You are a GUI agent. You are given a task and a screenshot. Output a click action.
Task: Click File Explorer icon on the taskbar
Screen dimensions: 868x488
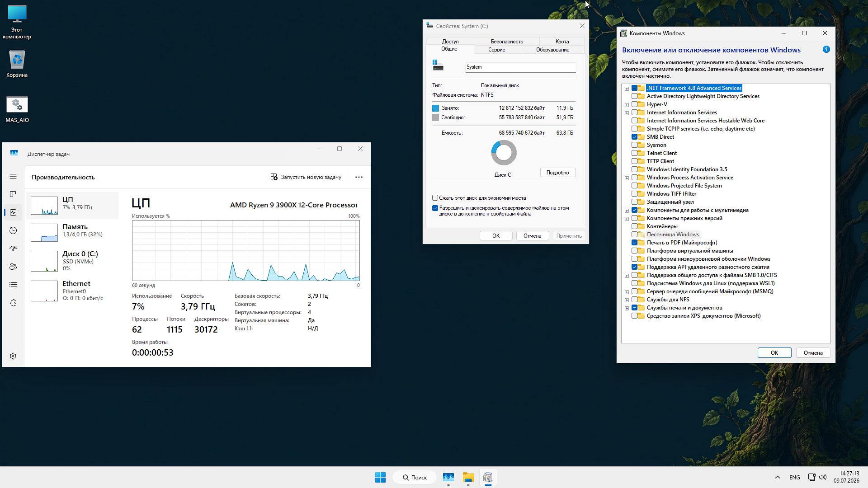468,477
